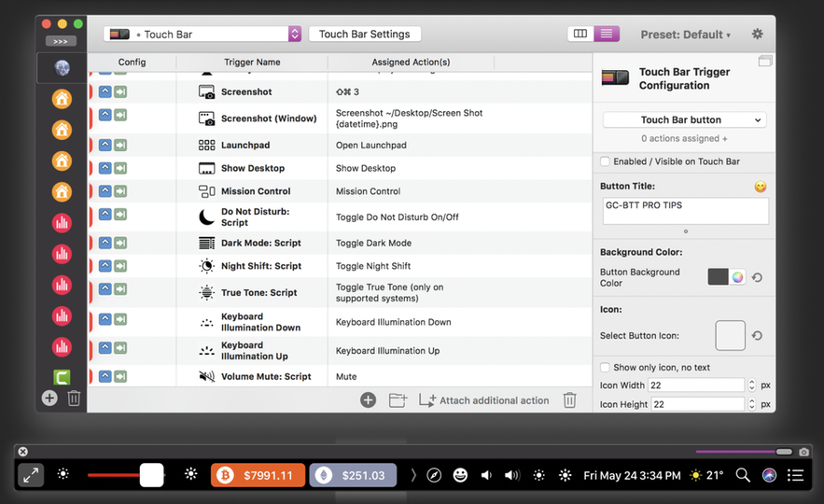
Task: Open settings gear next to Preset
Action: 757,35
